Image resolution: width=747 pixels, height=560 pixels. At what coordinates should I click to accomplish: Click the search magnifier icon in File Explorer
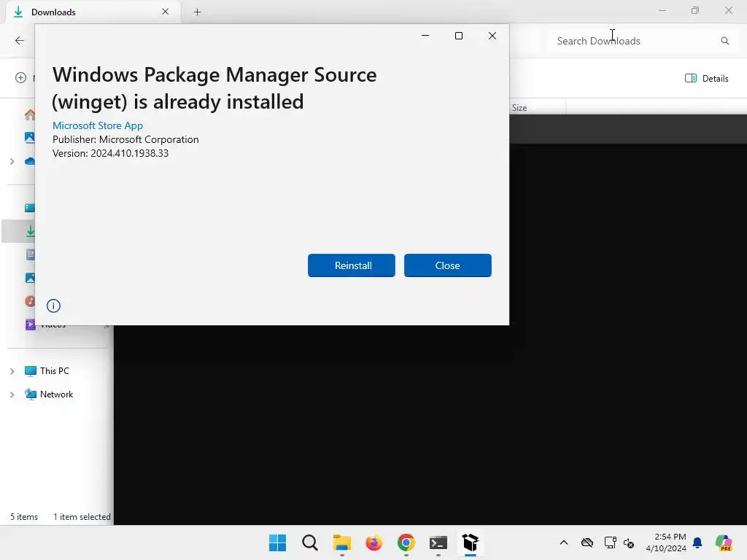[x=724, y=41]
